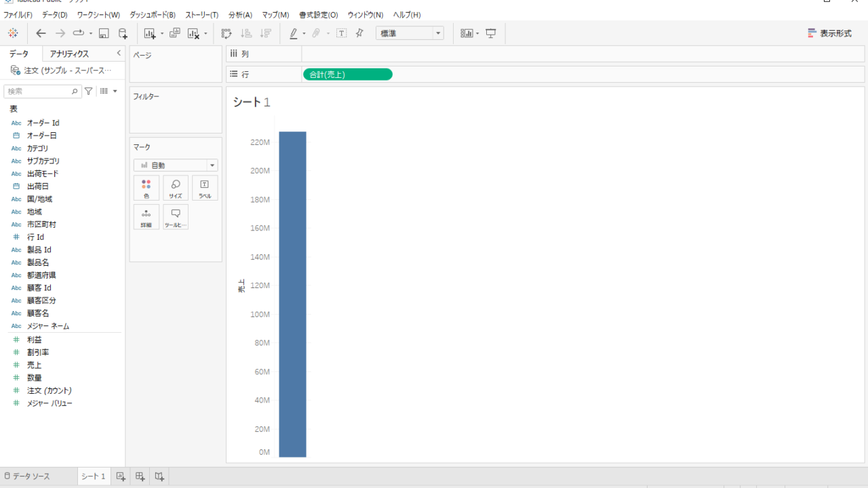Click the show/hide cards icon
This screenshot has width=868, height=488.
click(x=467, y=33)
